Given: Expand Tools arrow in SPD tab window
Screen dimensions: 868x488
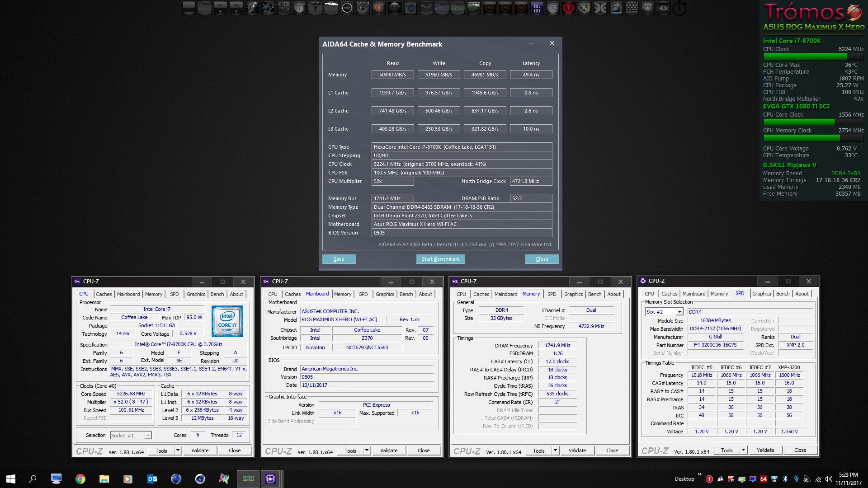Looking at the screenshot, I should tap(743, 450).
